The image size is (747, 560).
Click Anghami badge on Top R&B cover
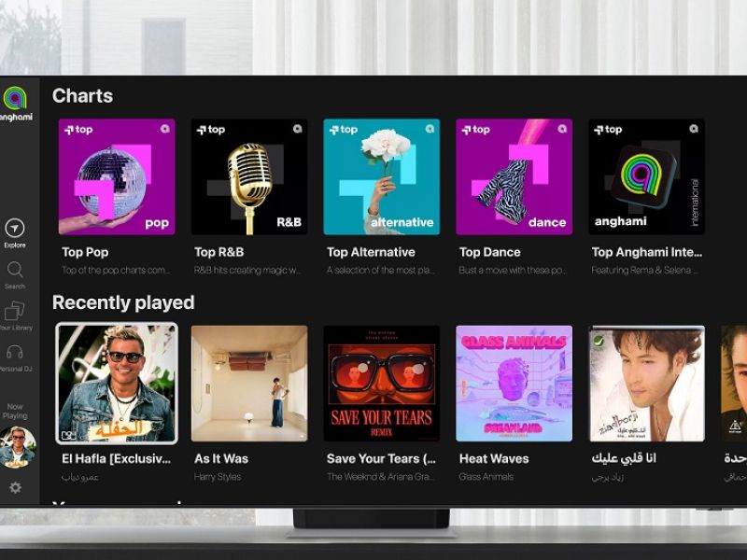(x=297, y=129)
